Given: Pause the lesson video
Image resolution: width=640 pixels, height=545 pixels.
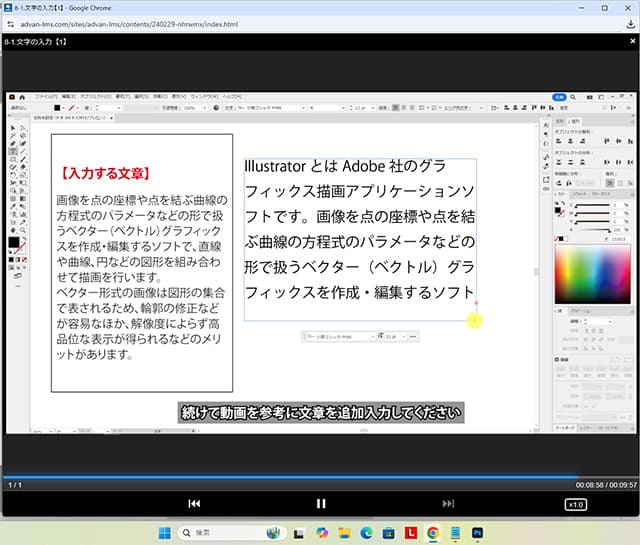Looking at the screenshot, I should tap(321, 504).
